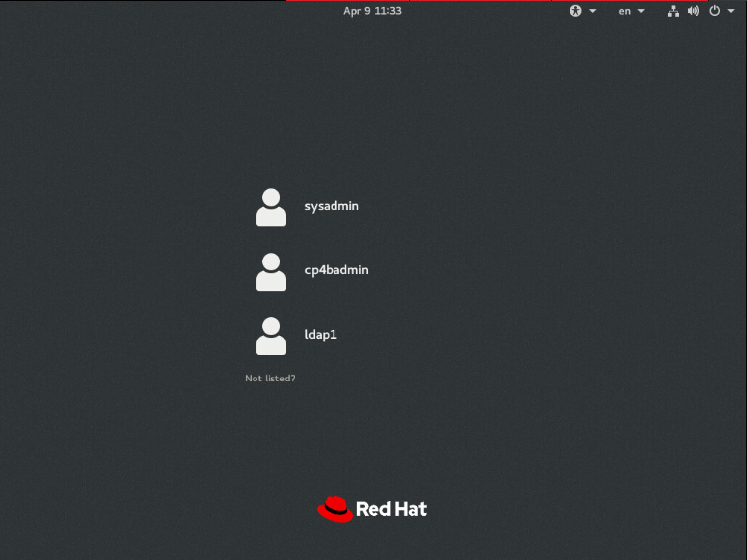Open the accessibility menu icon
Viewport: 747px width, 560px height.
coord(575,11)
